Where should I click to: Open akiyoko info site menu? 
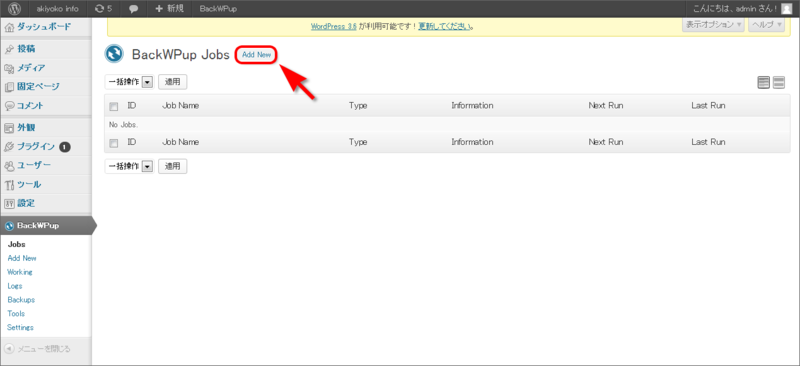coord(58,9)
